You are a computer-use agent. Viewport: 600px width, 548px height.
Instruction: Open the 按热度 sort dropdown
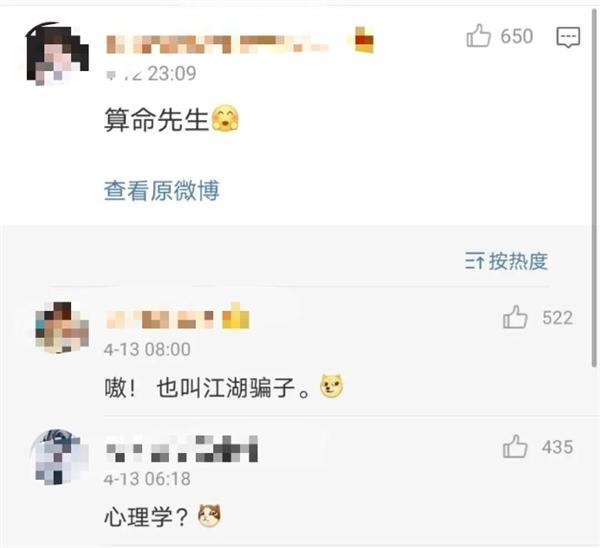click(506, 261)
